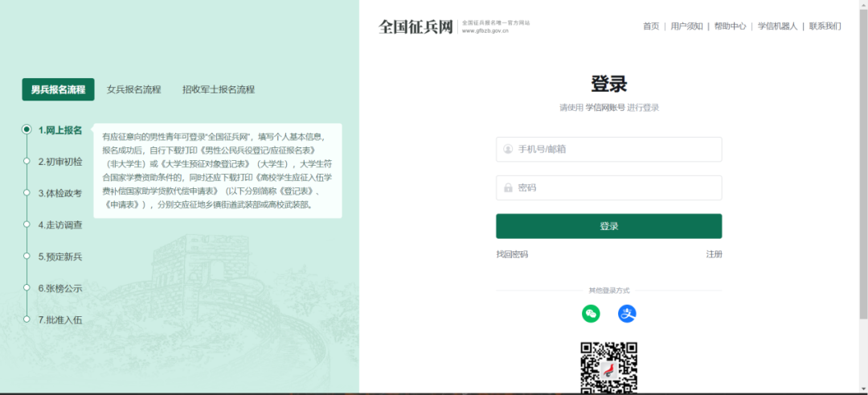Open the 招收军士报名流程 tab
The width and height of the screenshot is (868, 395).
pyautogui.click(x=219, y=89)
